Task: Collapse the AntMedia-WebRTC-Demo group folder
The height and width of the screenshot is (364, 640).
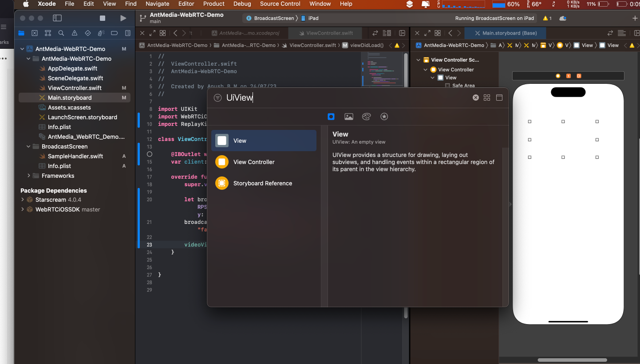Action: click(29, 59)
